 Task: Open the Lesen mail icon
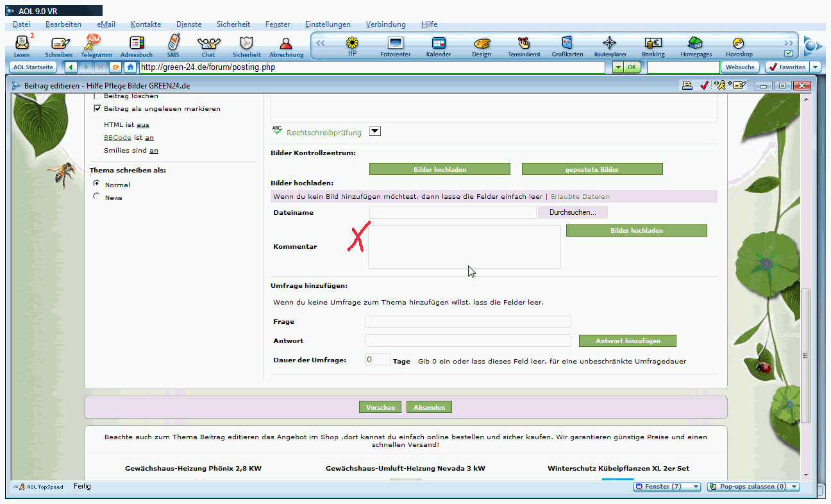(22, 45)
